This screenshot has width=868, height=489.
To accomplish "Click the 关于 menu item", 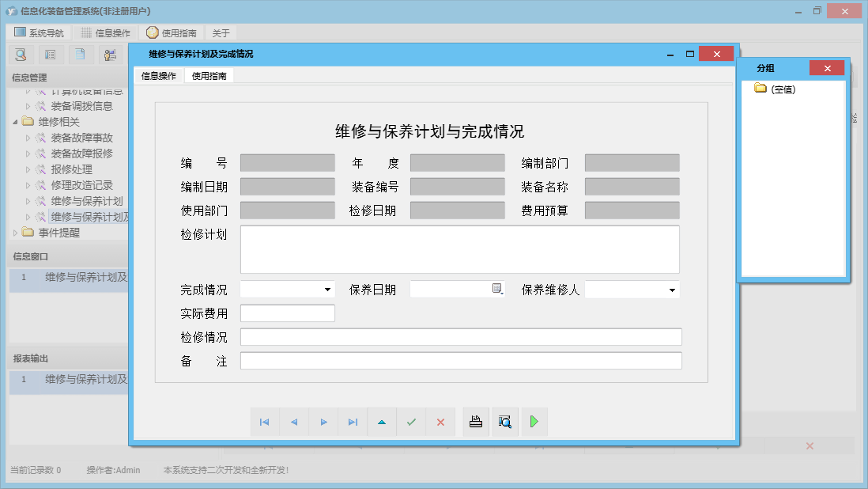I will click(221, 33).
